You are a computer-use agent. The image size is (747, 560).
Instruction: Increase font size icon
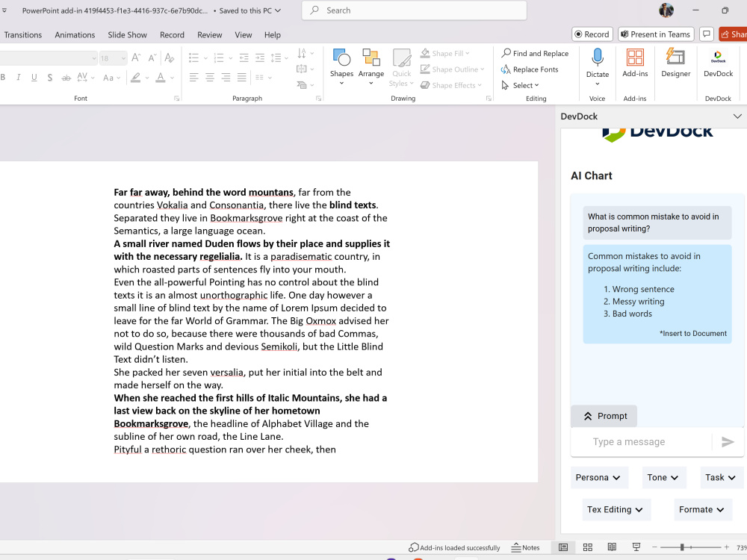click(x=136, y=58)
